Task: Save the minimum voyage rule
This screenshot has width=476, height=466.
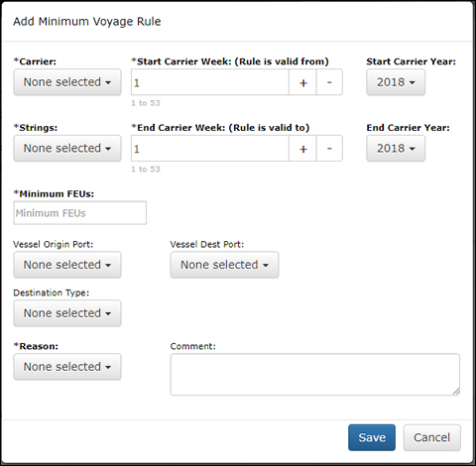Action: 372,437
